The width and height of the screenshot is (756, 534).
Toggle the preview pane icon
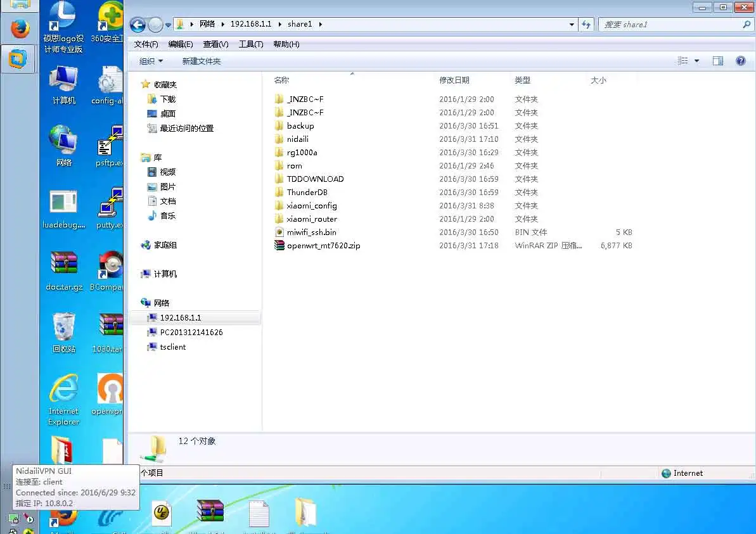click(718, 61)
